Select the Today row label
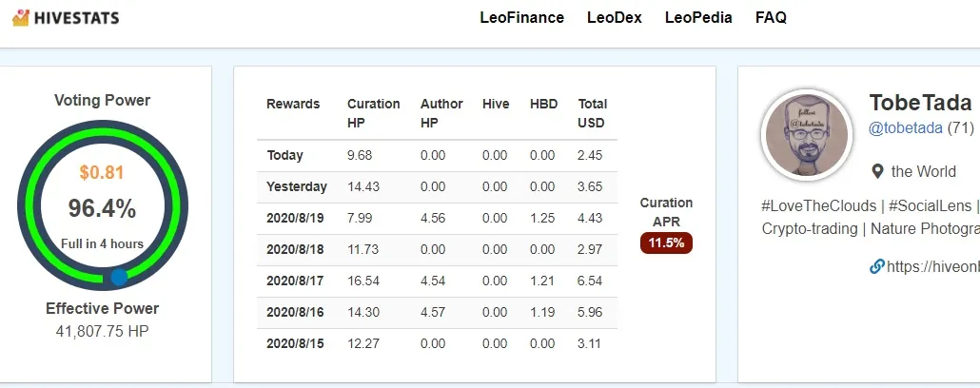The height and width of the screenshot is (388, 980). click(285, 155)
